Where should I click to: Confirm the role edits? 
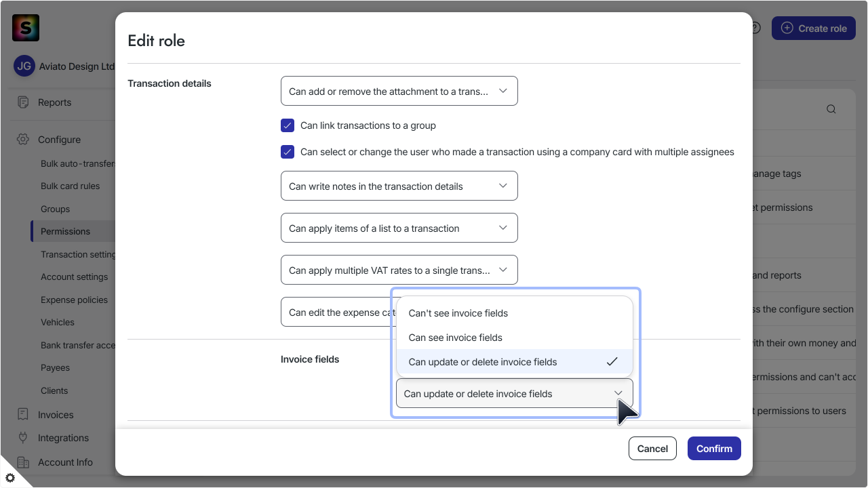(714, 449)
